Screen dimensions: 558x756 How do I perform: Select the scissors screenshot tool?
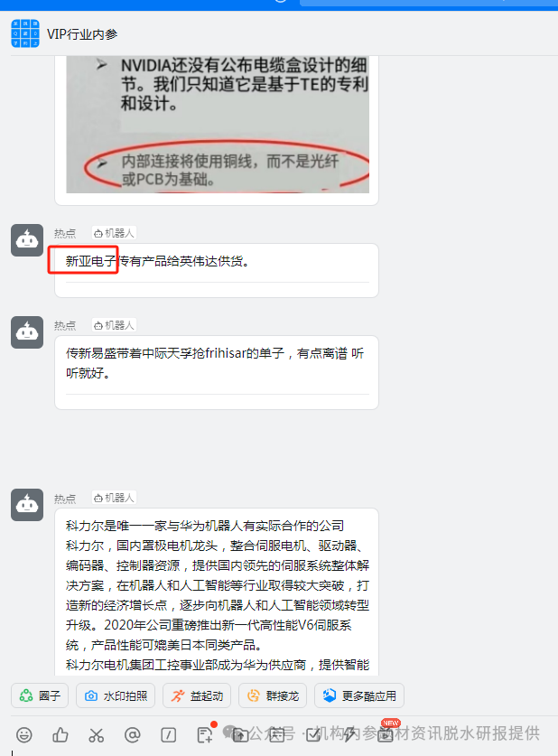point(97,735)
